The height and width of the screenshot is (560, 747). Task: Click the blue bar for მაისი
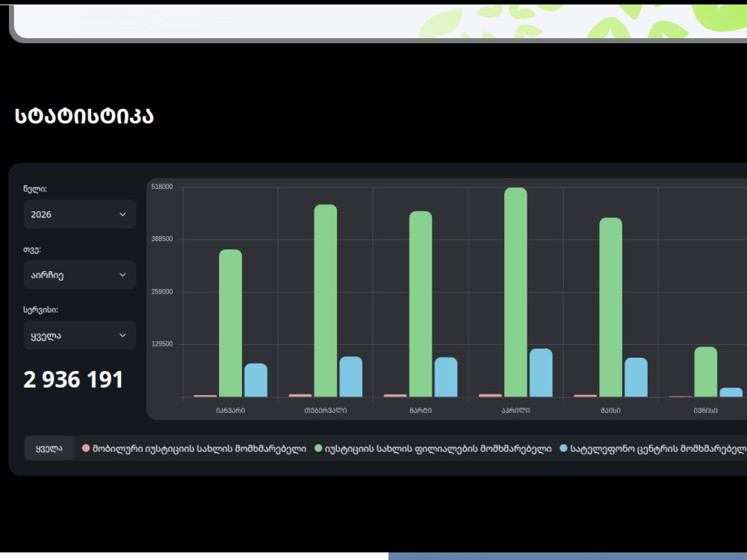tap(636, 377)
